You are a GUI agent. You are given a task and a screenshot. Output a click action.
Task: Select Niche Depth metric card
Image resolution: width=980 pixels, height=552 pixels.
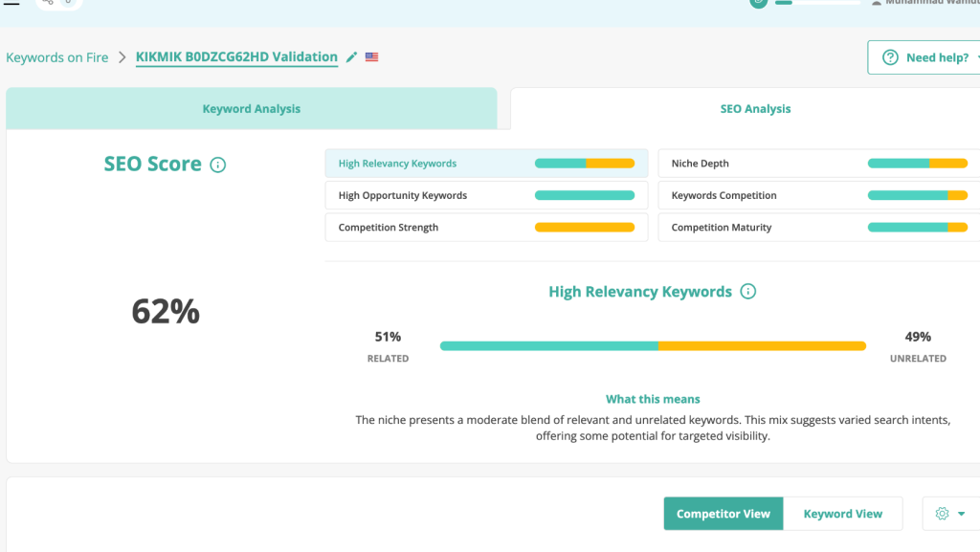coord(819,164)
